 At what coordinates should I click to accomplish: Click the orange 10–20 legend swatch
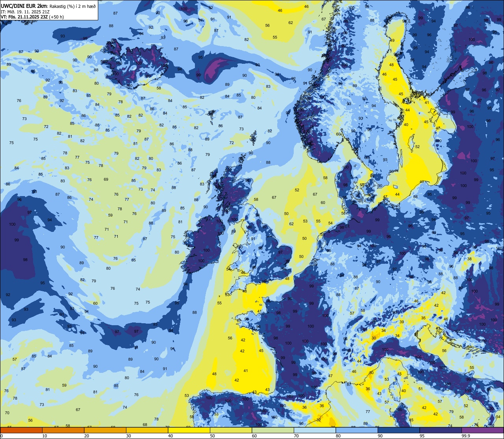point(63,430)
